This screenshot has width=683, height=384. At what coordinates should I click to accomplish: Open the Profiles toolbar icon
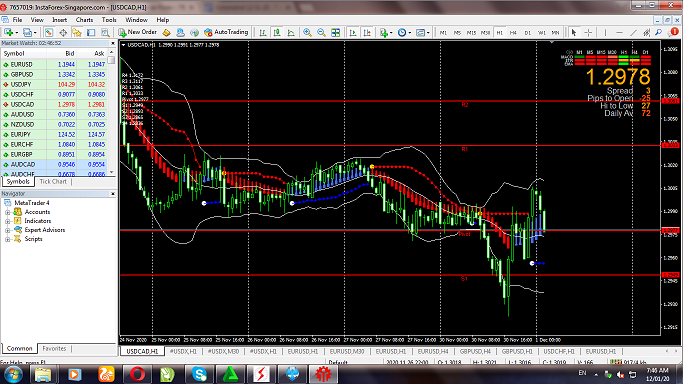(27, 32)
